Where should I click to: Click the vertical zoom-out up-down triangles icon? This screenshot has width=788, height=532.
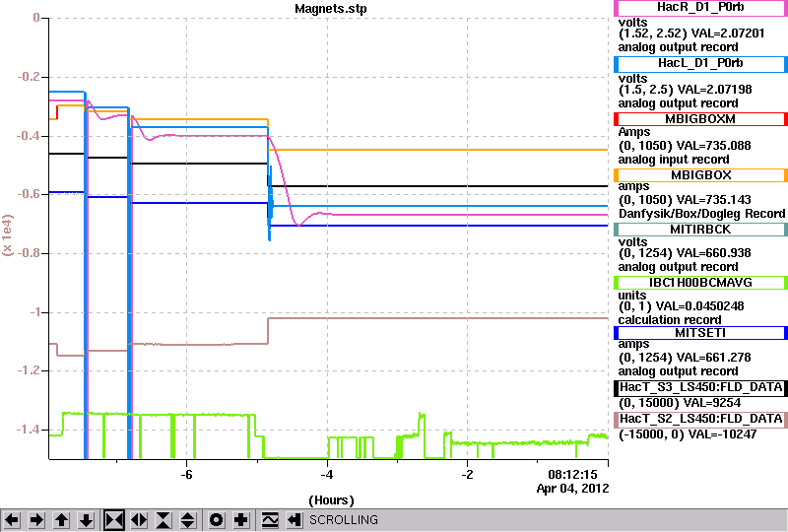click(x=188, y=520)
